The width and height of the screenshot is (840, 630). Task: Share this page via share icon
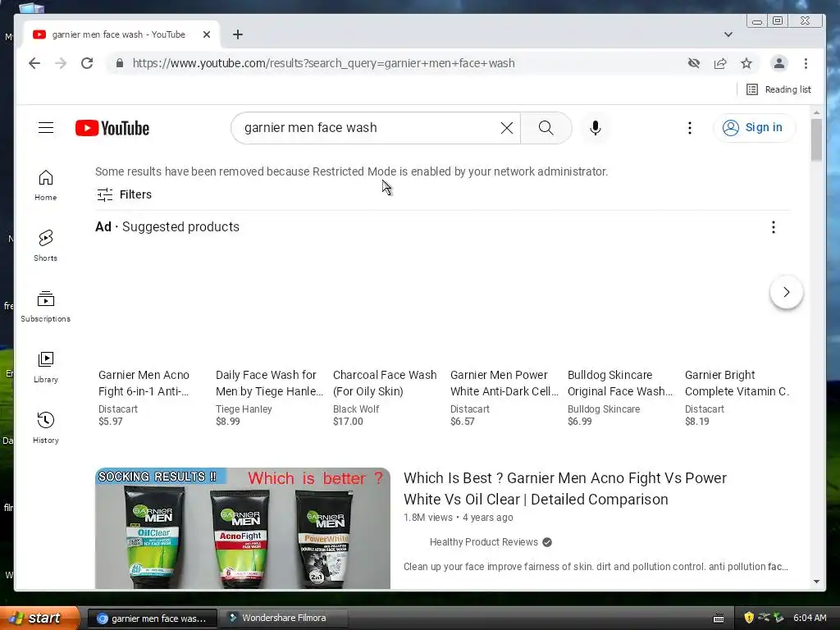click(720, 63)
